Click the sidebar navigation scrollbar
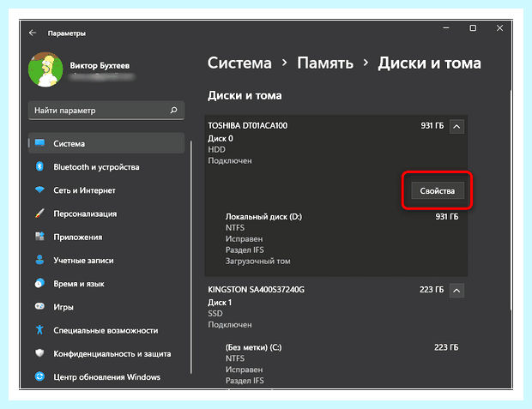 point(191,256)
